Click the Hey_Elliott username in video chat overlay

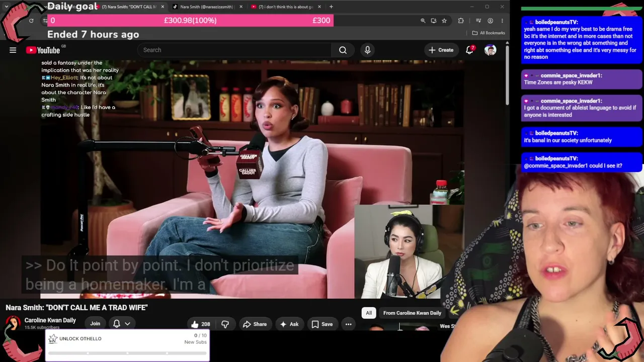(x=63, y=78)
